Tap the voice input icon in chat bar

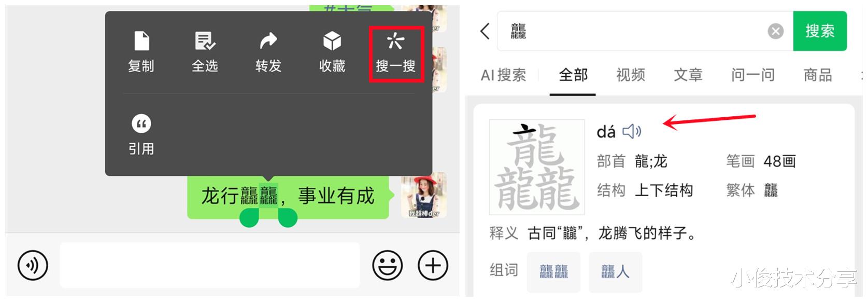(33, 266)
